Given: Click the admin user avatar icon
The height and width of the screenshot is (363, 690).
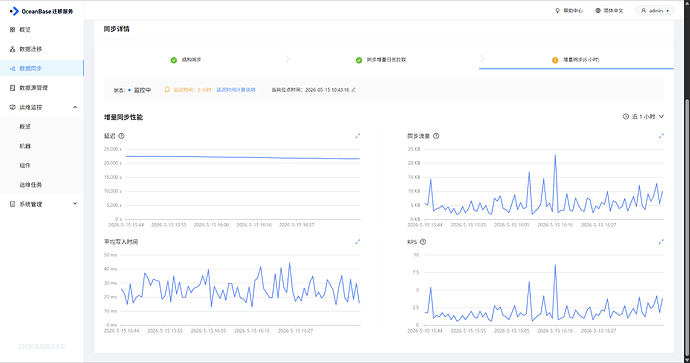Looking at the screenshot, I should point(643,11).
